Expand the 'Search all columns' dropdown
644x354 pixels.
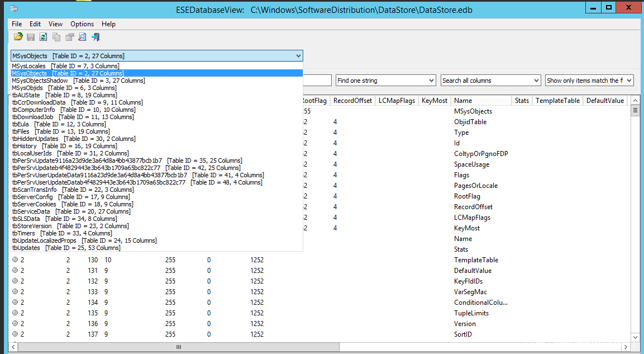pyautogui.click(x=490, y=81)
